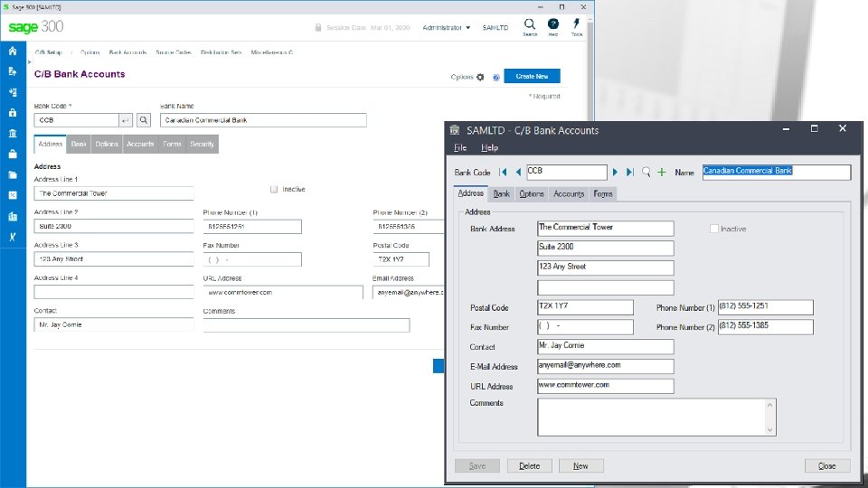Open the C/B Setup breadcrumb link

pos(48,52)
